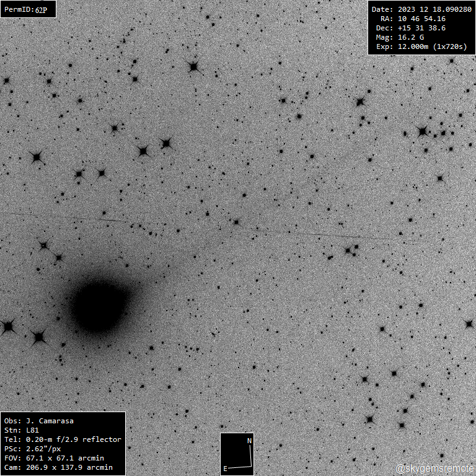
Task: Click the Tel: 0.20-m f/2.9 reflector line
Action: click(63, 439)
